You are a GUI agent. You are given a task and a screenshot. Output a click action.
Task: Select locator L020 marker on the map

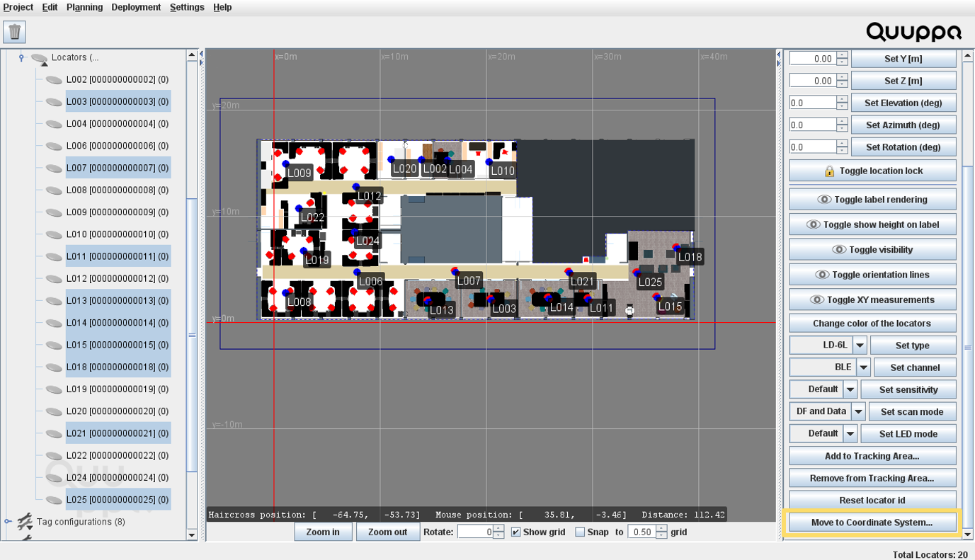tap(391, 160)
